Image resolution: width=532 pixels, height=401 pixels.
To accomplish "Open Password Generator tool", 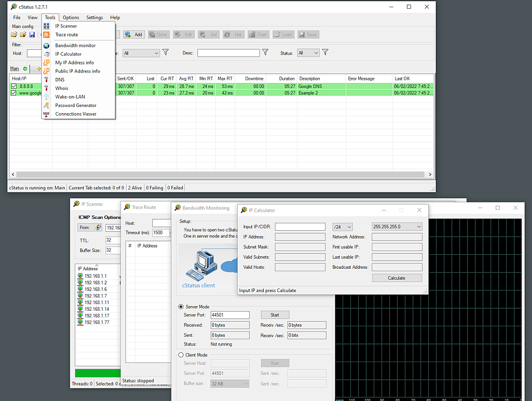I will pyautogui.click(x=76, y=105).
